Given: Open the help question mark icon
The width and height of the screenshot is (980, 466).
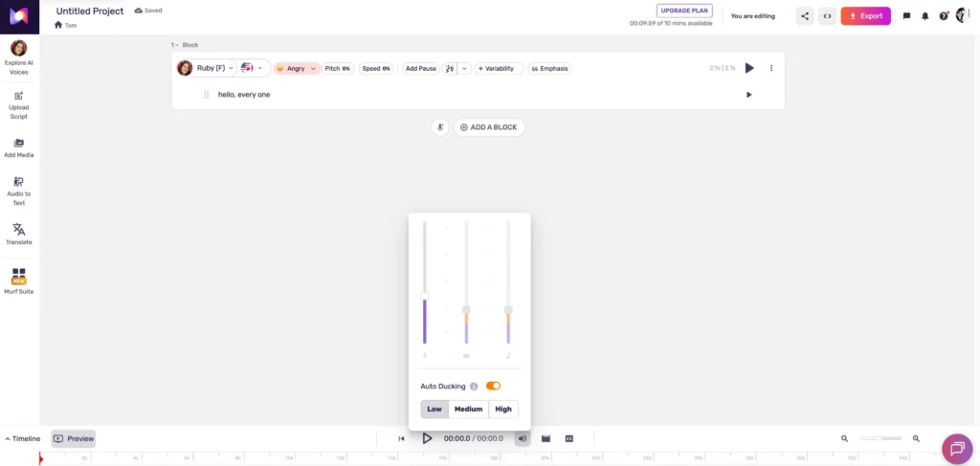Looking at the screenshot, I should (x=944, y=16).
